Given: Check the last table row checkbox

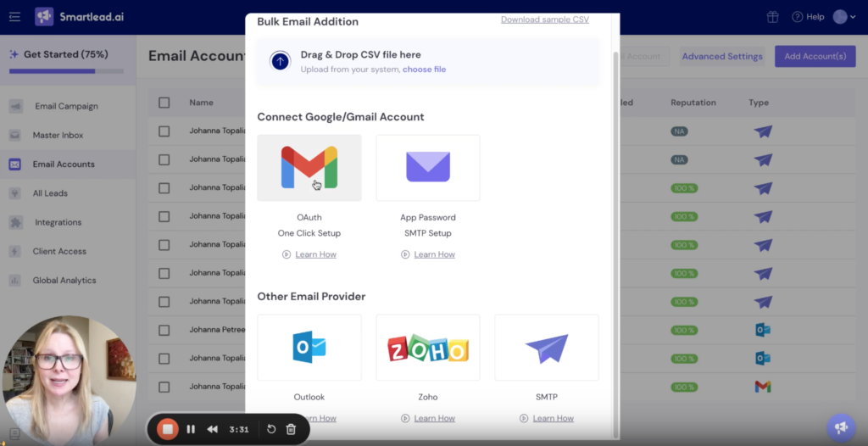Looking at the screenshot, I should 164,387.
